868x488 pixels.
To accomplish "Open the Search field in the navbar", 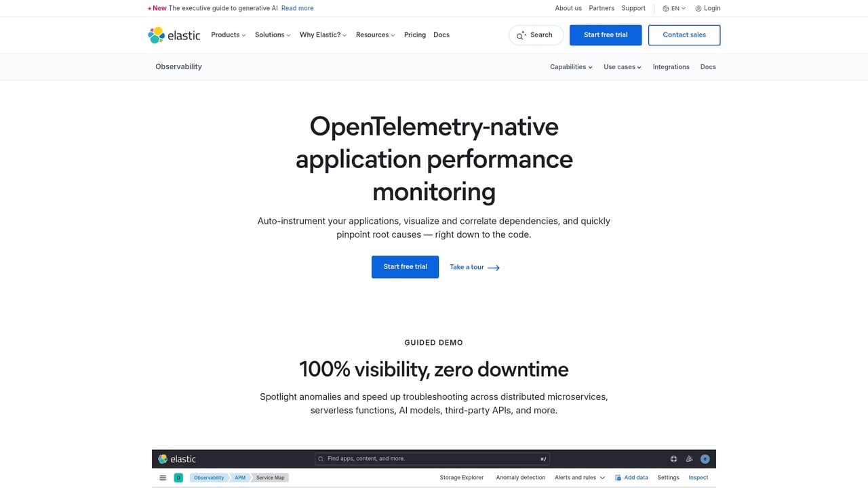I will coord(536,35).
